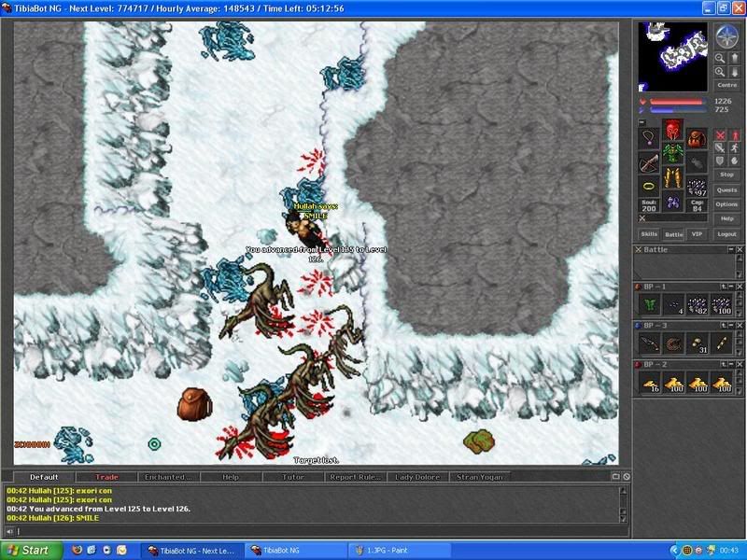Click the minimap compass rose
Screen dimensions: 747x560
tap(727, 36)
